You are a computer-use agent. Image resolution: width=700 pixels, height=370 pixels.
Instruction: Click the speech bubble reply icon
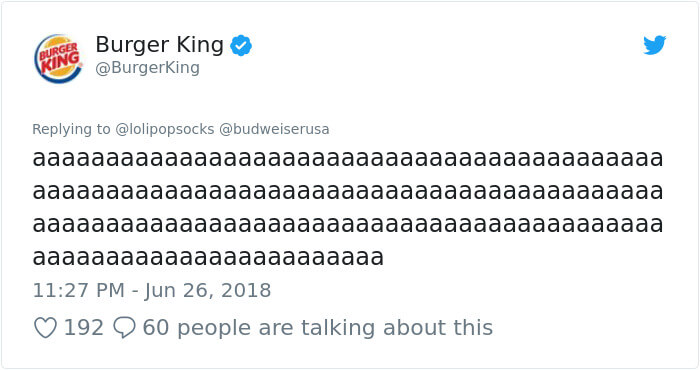click(124, 328)
